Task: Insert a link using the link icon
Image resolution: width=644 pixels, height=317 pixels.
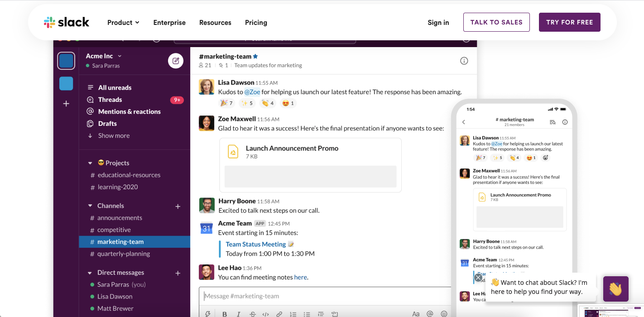Action: [279, 313]
